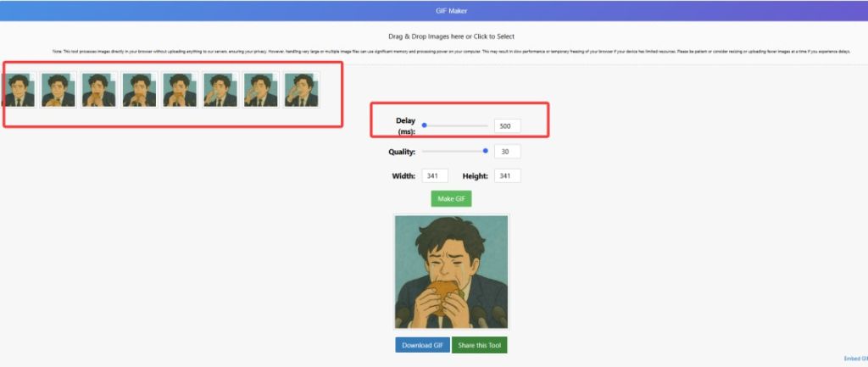Select the third frame thumbnail
Viewport: 868px width, 367px height.
tap(99, 89)
